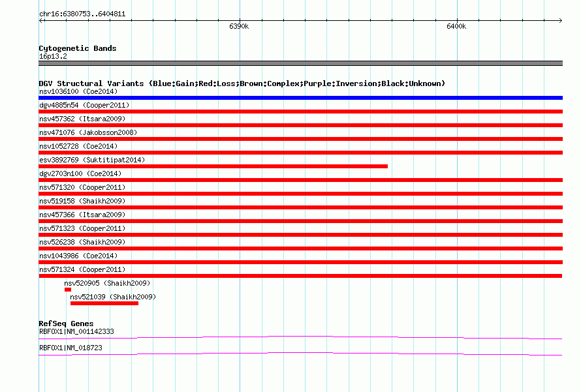Screen dimensions: 581x392
Task: Click the 6400k ruler label
Action: coord(456,26)
